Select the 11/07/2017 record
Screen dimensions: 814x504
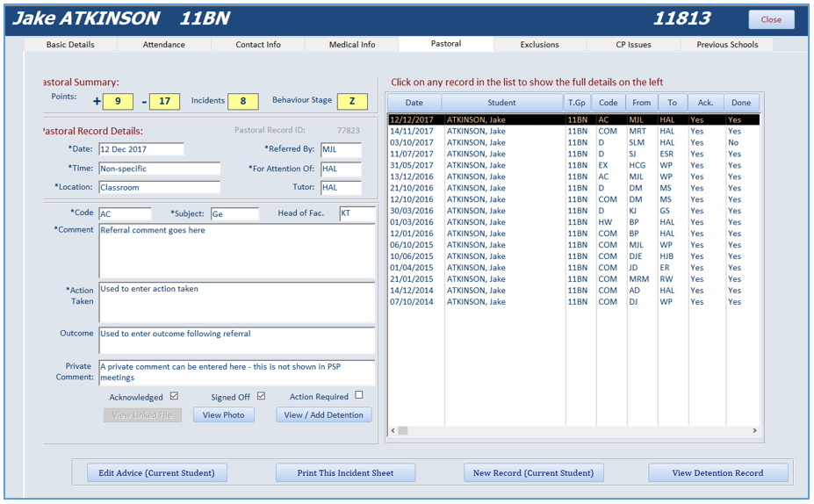point(573,155)
